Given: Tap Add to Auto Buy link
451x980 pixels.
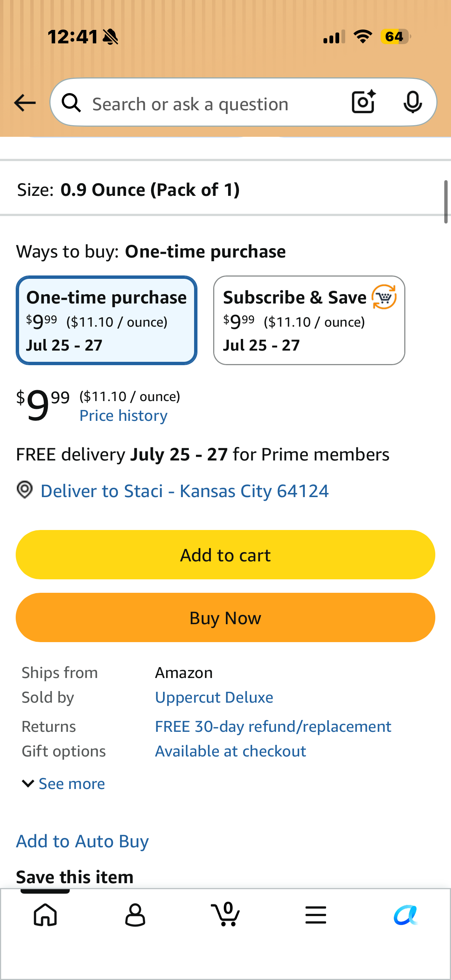Looking at the screenshot, I should (82, 841).
